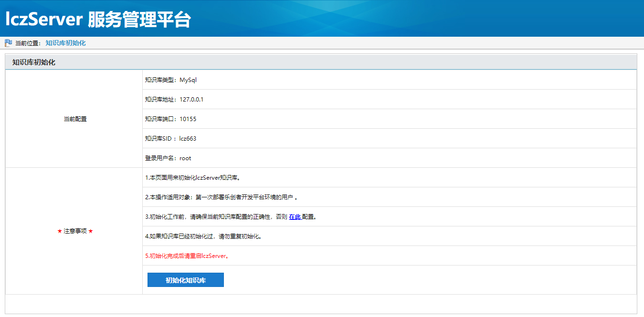Click the 当前配置 row label
This screenshot has height=317, width=644.
pyautogui.click(x=75, y=119)
